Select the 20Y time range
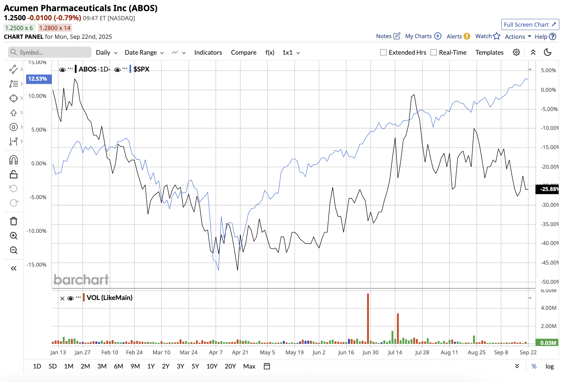The image size is (588, 382). (230, 366)
